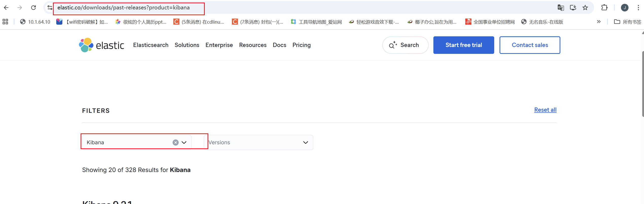Open Chrome three-dot menu
The width and height of the screenshot is (644, 204).
[638, 8]
